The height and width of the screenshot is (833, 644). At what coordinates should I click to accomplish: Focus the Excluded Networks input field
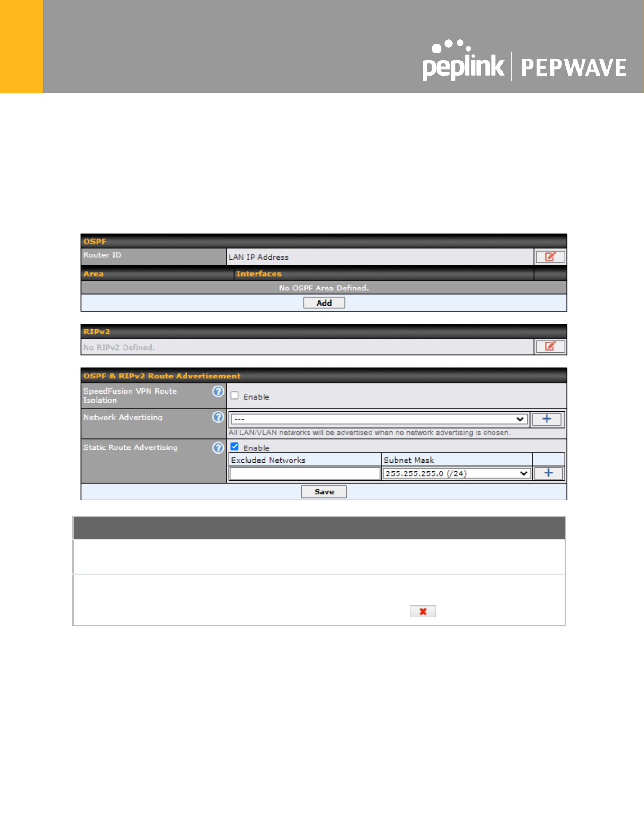(305, 473)
